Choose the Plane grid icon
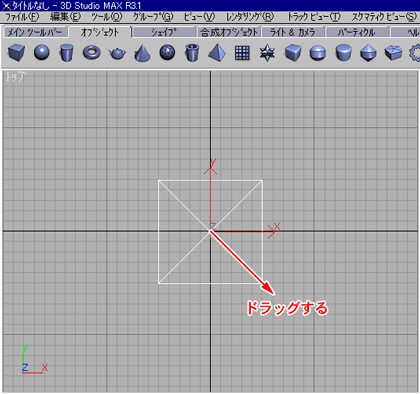Image resolution: width=420 pixels, height=394 pixels. coord(242,53)
